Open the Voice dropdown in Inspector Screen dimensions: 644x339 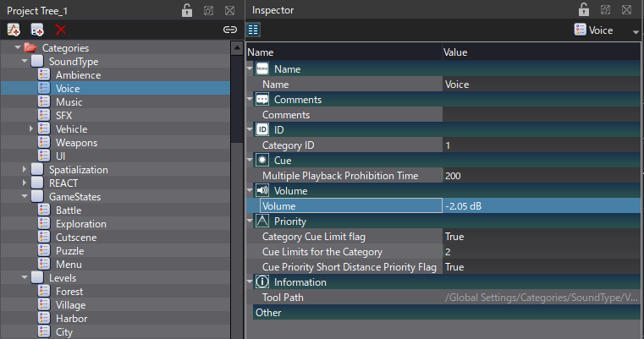[635, 31]
